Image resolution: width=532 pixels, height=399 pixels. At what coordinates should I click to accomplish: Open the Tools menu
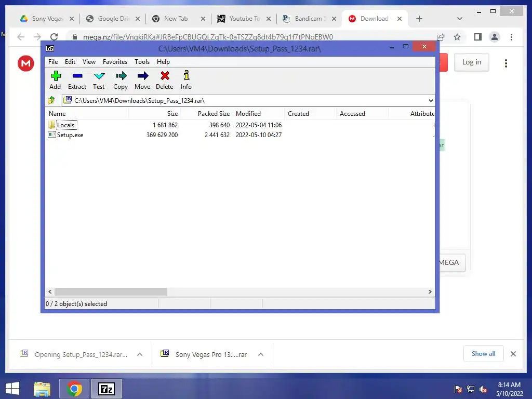click(x=142, y=62)
